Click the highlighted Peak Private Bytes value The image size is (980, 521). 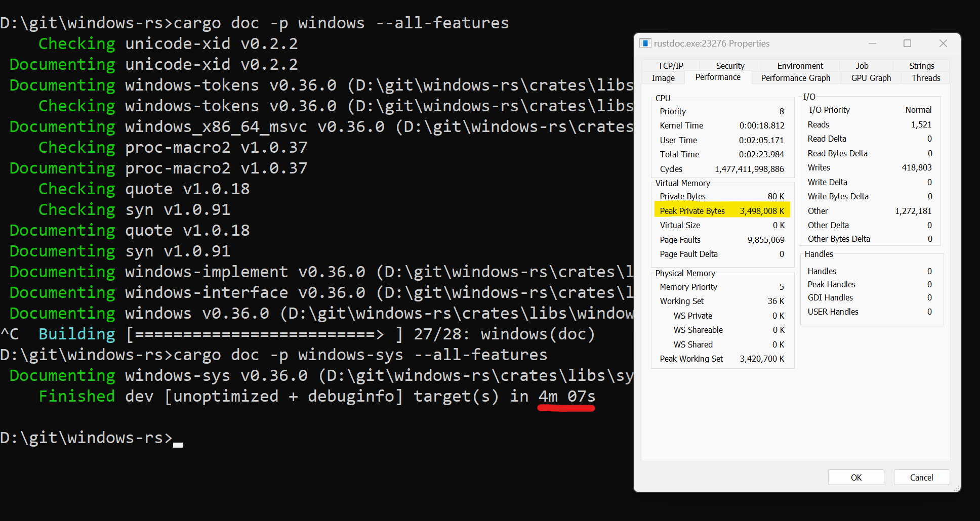(761, 210)
